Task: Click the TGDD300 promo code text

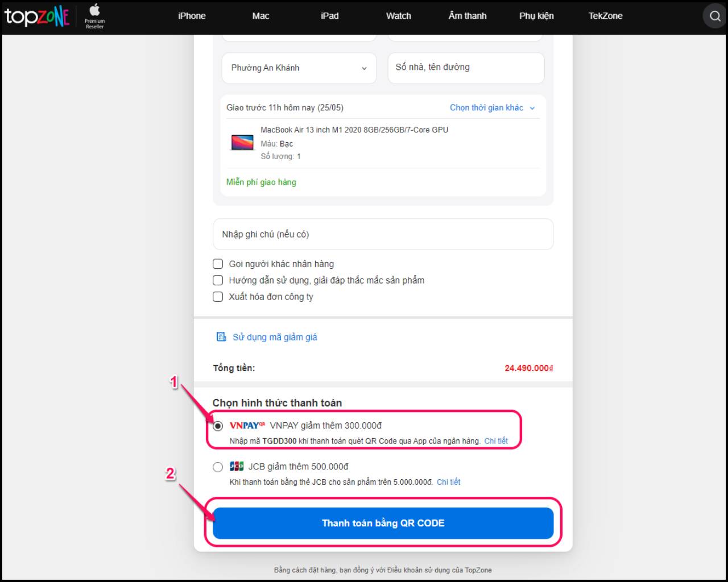Action: [279, 441]
